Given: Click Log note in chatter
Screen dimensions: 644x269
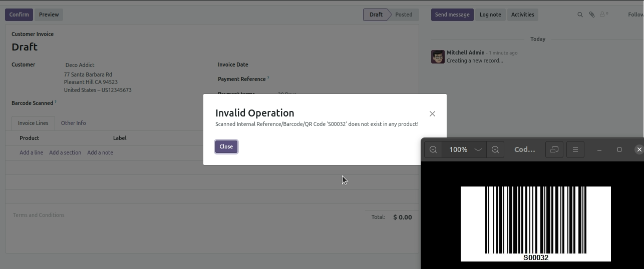Looking at the screenshot, I should (x=490, y=14).
